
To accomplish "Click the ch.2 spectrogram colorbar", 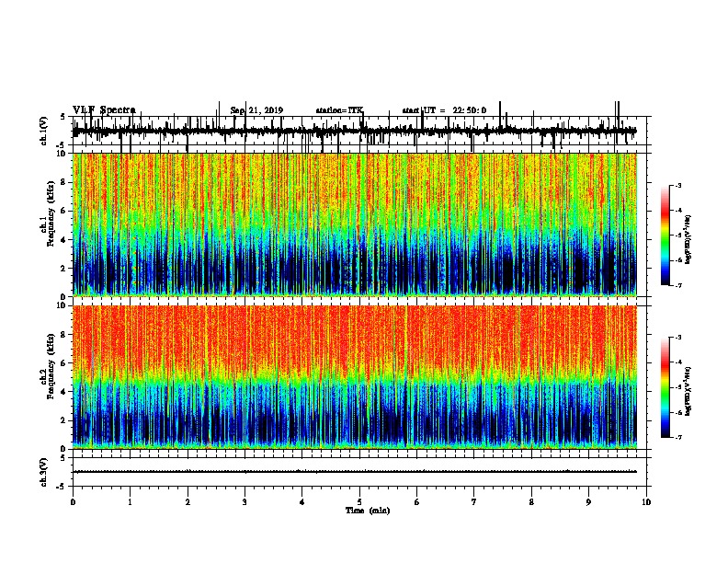I will [665, 387].
